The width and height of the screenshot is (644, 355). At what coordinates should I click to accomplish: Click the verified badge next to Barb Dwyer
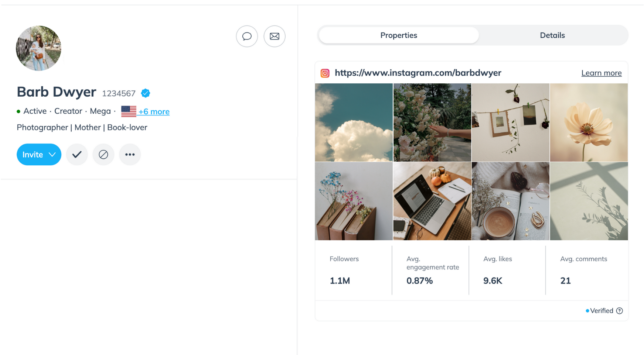tap(145, 93)
